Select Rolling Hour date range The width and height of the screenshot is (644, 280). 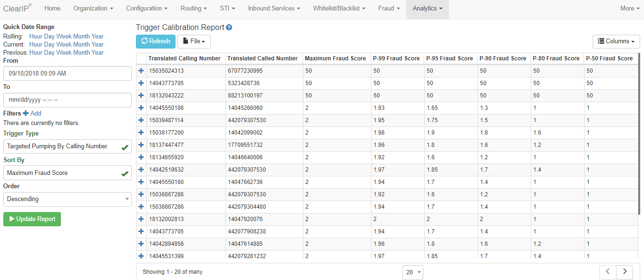[x=36, y=37]
